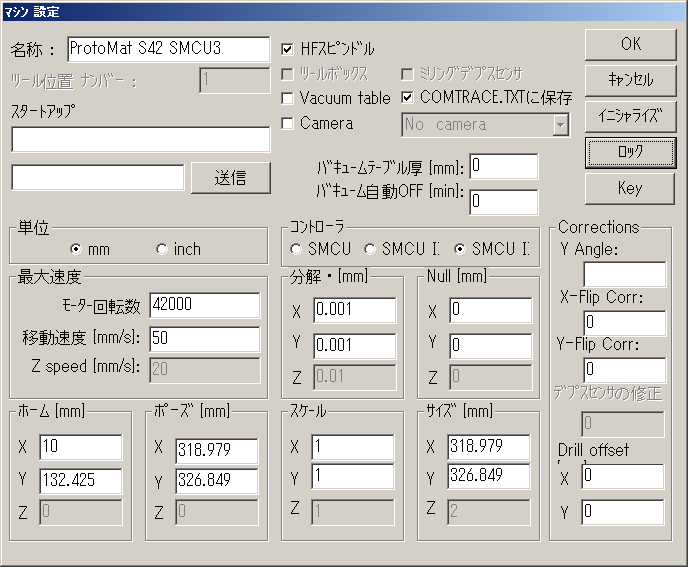
Task: Click the スケール Y field showing 1
Action: tap(353, 476)
